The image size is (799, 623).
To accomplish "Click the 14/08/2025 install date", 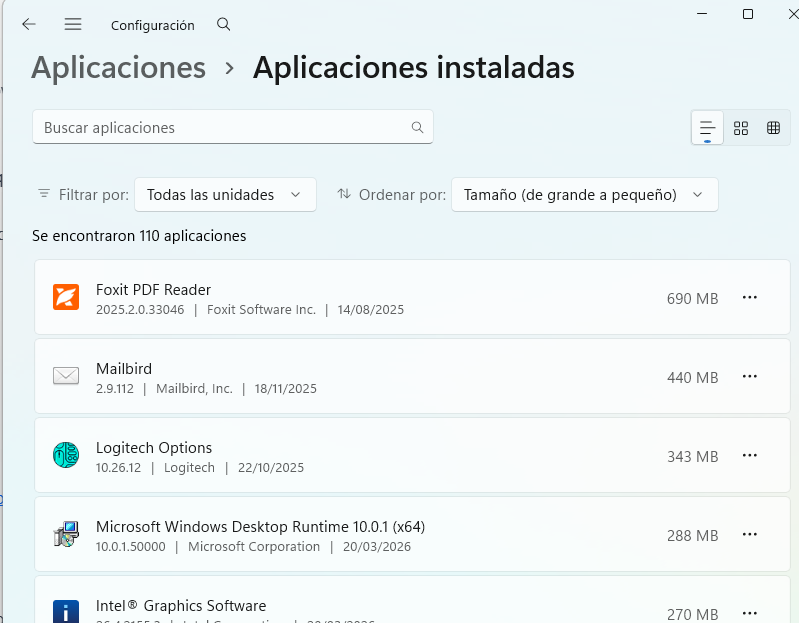I will pyautogui.click(x=370, y=310).
